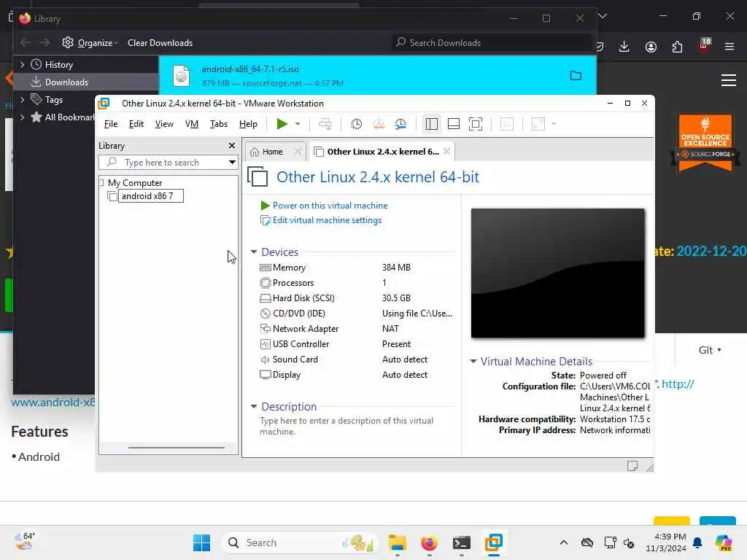Open the library search filter dropdown arrow
Image resolution: width=747 pixels, height=560 pixels.
tap(231, 163)
